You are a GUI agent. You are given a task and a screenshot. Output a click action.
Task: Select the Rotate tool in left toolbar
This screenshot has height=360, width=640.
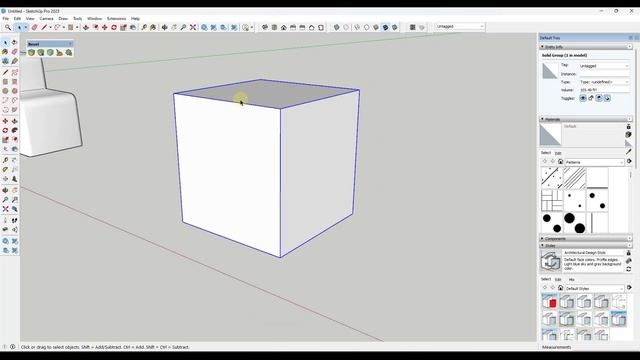pyautogui.click(x=5, y=130)
